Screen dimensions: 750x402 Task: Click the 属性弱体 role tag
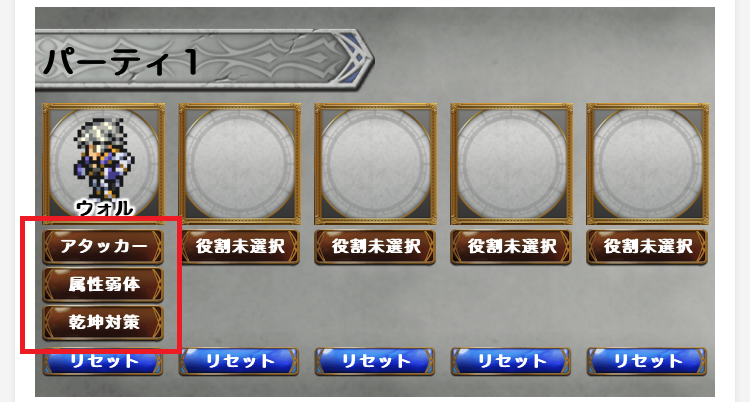tap(103, 285)
